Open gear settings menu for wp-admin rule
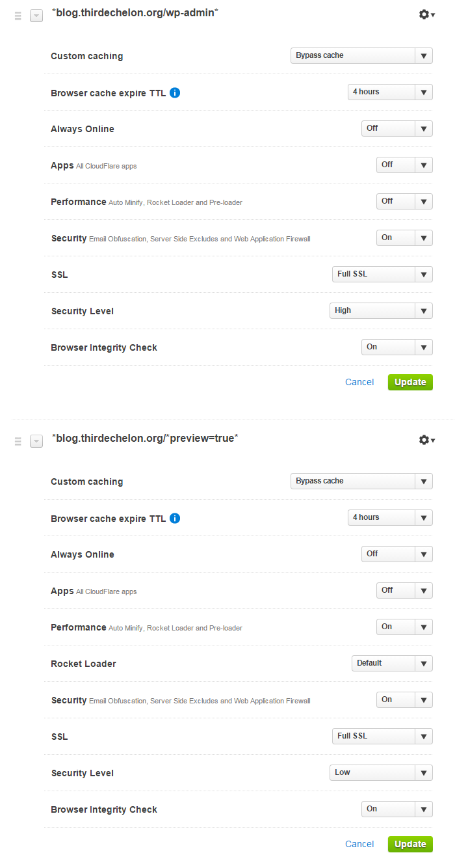 427,14
